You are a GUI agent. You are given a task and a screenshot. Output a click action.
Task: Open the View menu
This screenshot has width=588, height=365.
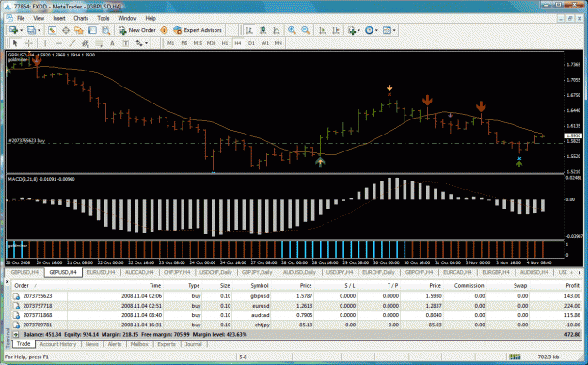pos(39,18)
